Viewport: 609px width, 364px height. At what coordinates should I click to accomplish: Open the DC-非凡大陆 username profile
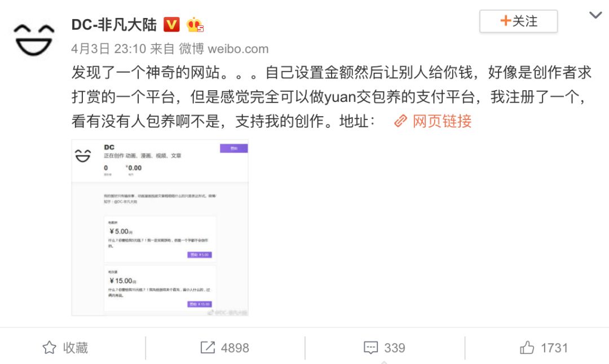(114, 25)
